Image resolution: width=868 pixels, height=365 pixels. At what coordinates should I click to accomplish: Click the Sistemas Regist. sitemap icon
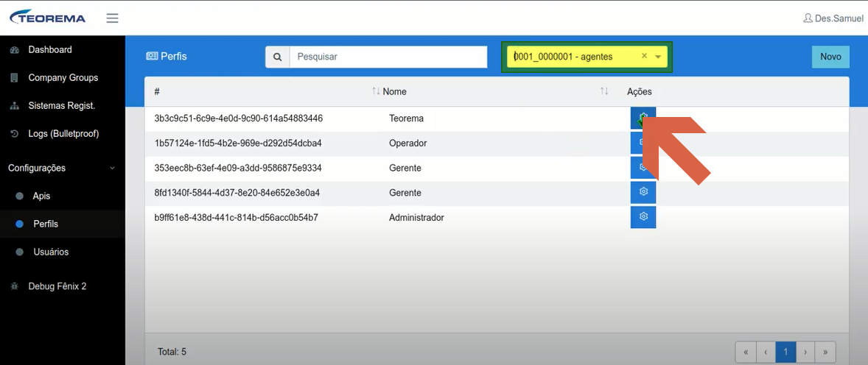pyautogui.click(x=15, y=106)
